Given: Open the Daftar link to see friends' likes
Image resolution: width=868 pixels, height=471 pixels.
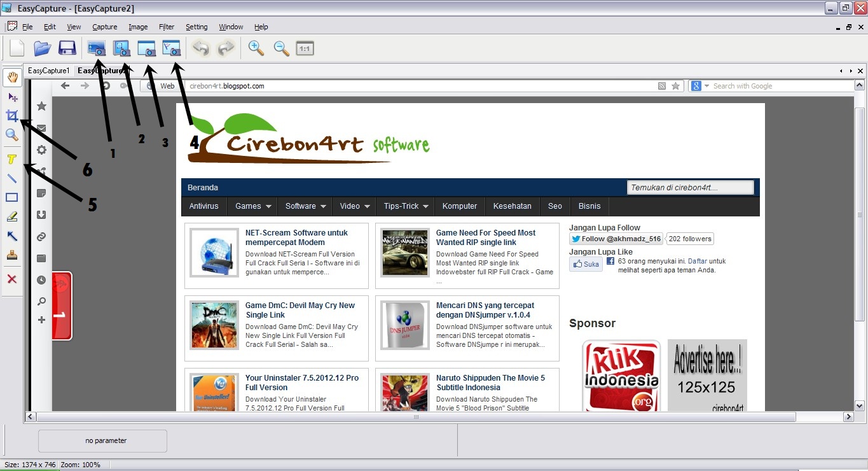Looking at the screenshot, I should [x=698, y=260].
